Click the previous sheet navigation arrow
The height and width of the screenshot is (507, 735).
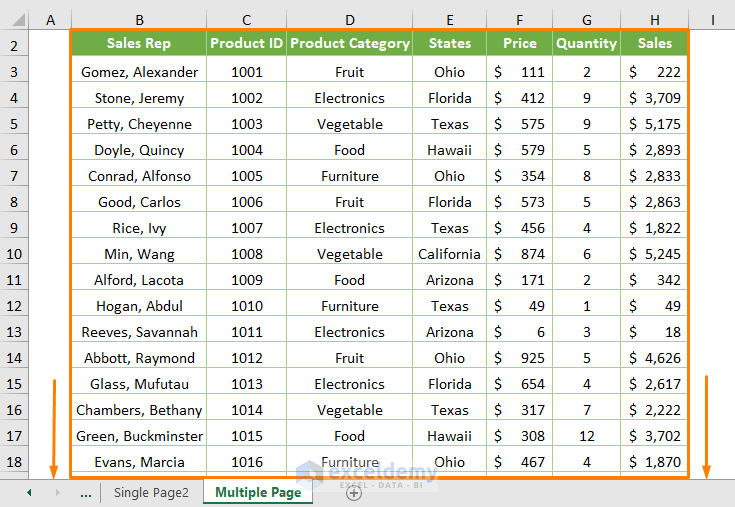pyautogui.click(x=29, y=493)
